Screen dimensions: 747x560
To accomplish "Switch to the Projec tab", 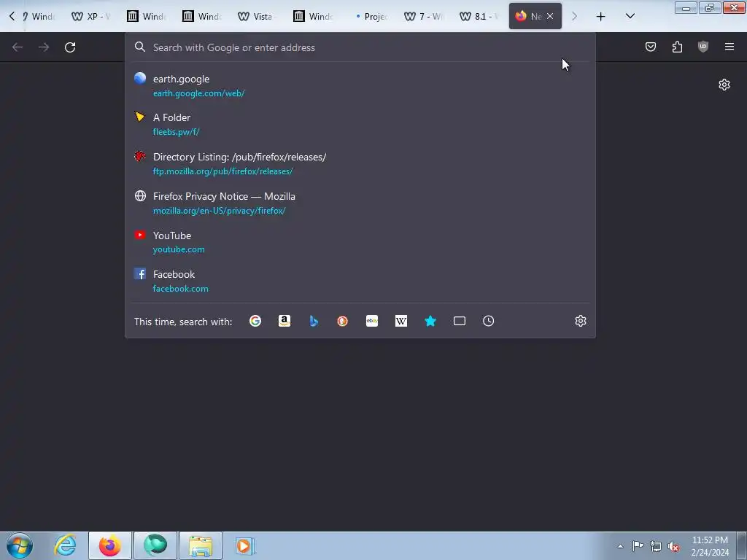I will (371, 16).
